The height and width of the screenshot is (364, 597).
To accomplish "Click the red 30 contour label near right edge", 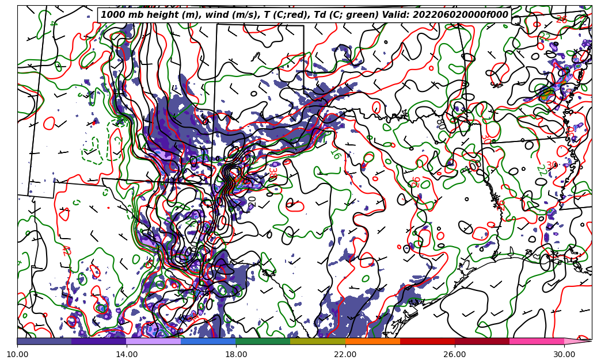I will [x=552, y=166].
